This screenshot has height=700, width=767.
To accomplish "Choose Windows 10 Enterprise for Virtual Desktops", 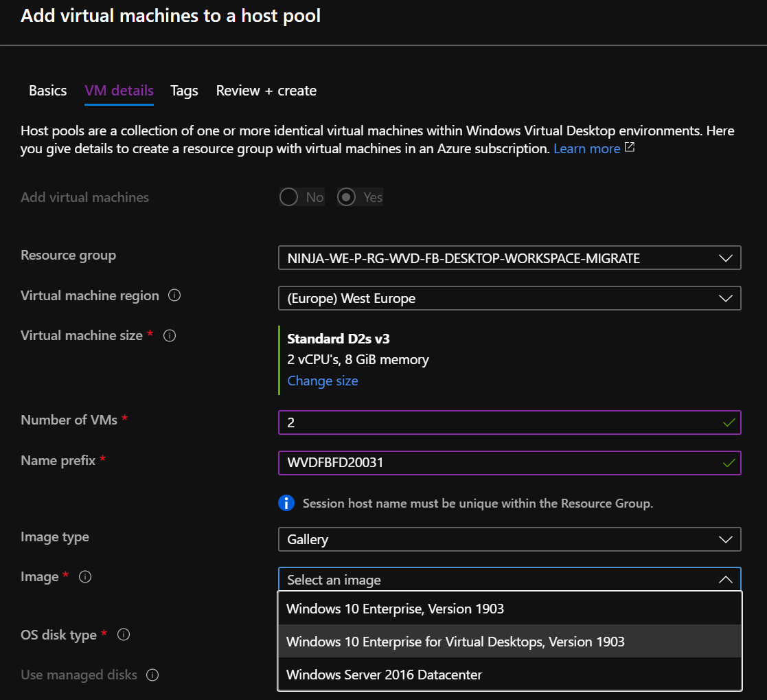I will pyautogui.click(x=510, y=641).
